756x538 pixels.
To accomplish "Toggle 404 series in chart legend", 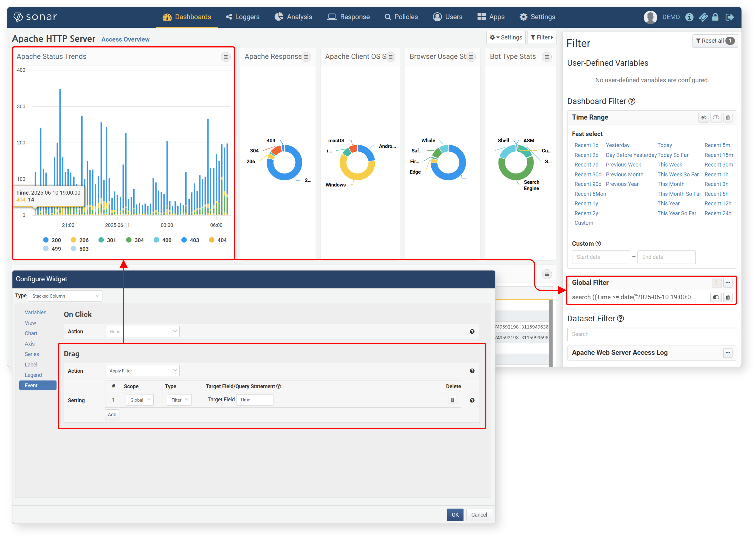I will pos(218,240).
